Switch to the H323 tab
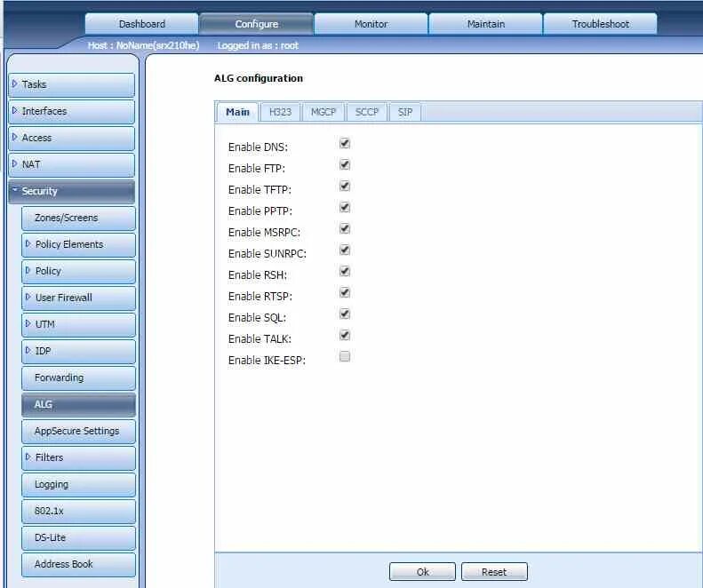The image size is (703, 588). (280, 112)
